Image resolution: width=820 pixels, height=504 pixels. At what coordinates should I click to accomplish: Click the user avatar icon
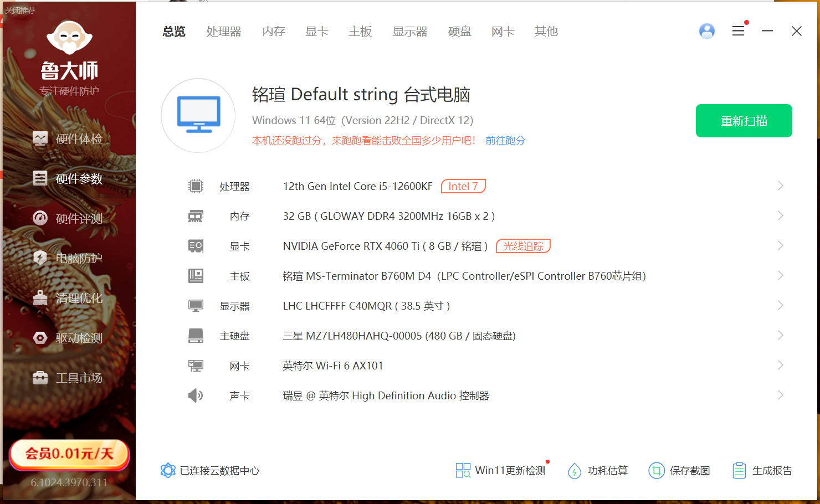706,31
